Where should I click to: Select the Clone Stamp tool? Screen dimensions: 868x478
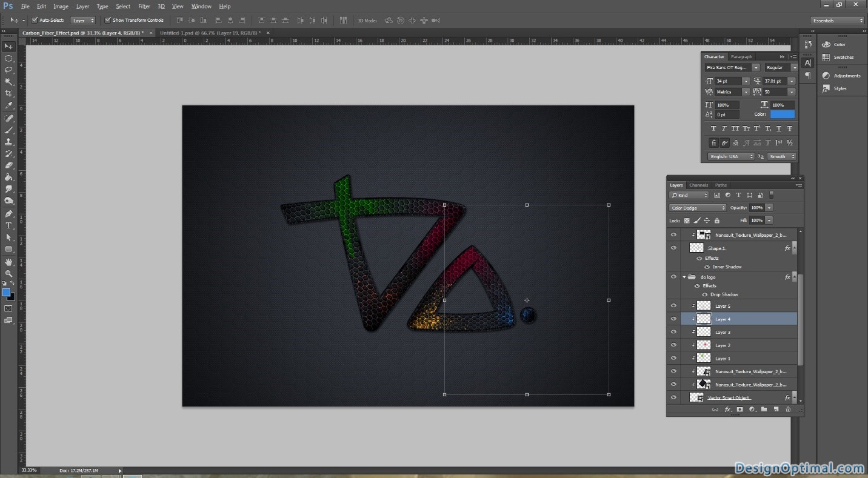(x=8, y=142)
